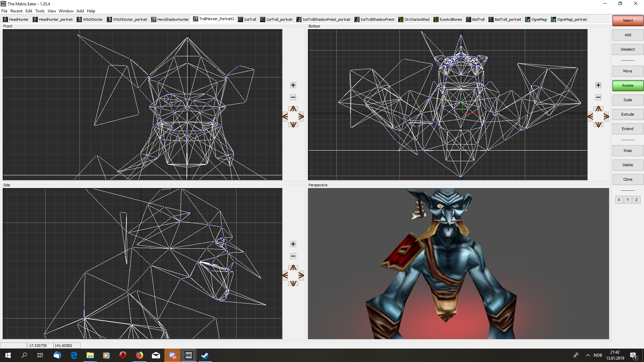
Task: Open the Window menu
Action: tap(66, 11)
